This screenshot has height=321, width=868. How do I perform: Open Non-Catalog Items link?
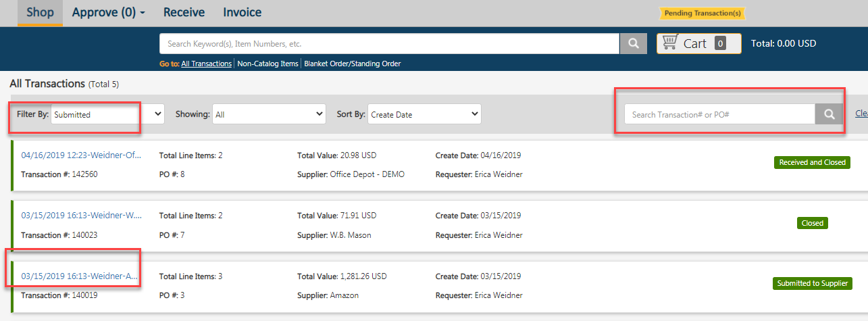tap(267, 64)
